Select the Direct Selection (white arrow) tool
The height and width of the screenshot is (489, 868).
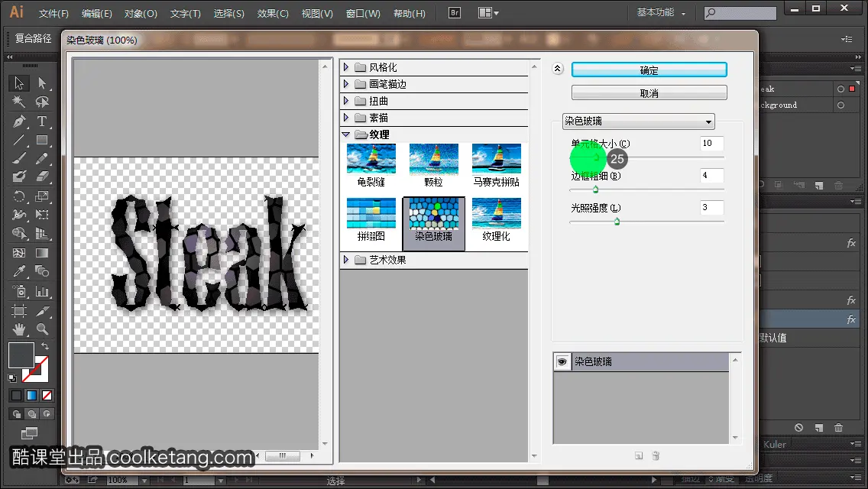pos(42,83)
